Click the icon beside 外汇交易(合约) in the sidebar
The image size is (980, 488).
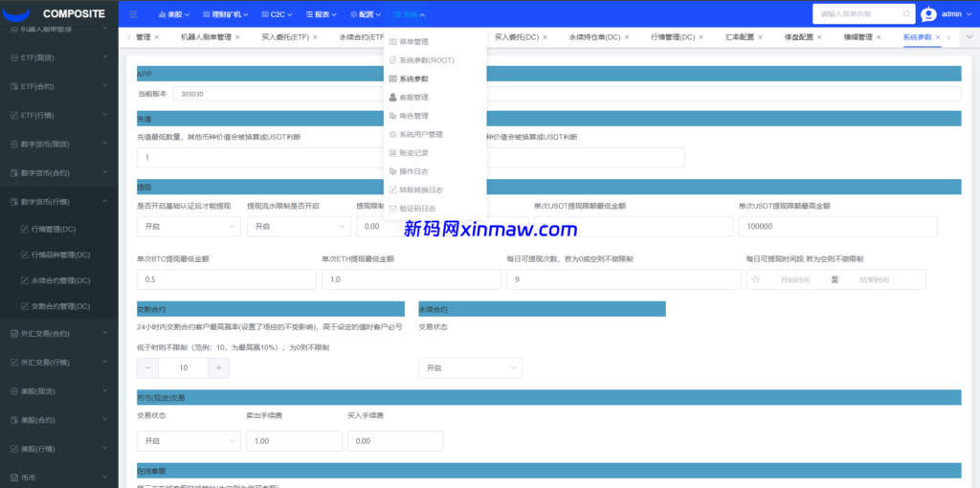15,334
